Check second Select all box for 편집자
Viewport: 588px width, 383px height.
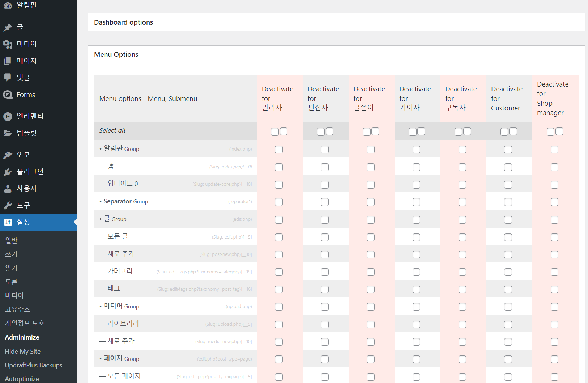pyautogui.click(x=329, y=131)
